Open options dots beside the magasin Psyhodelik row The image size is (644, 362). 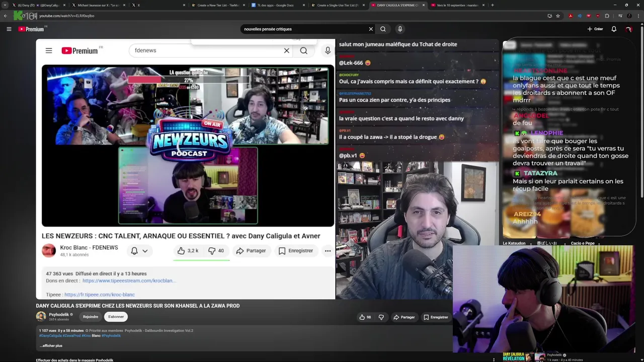tap(494, 360)
